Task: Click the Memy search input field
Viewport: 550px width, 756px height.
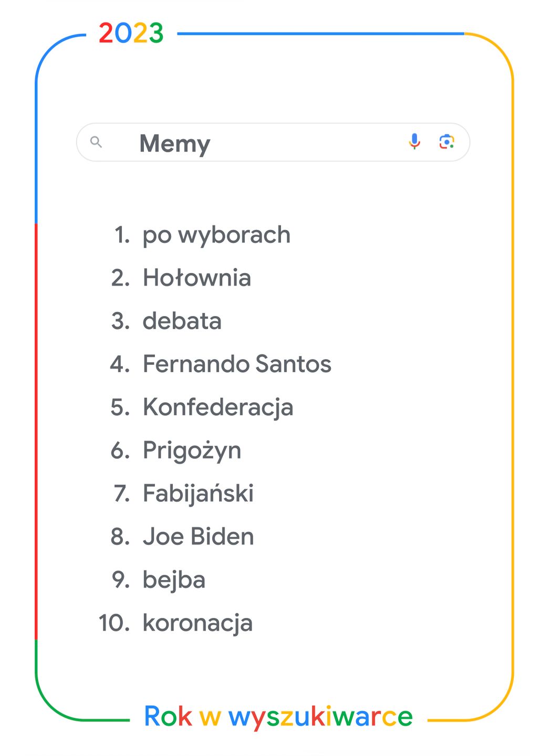Action: click(252, 143)
